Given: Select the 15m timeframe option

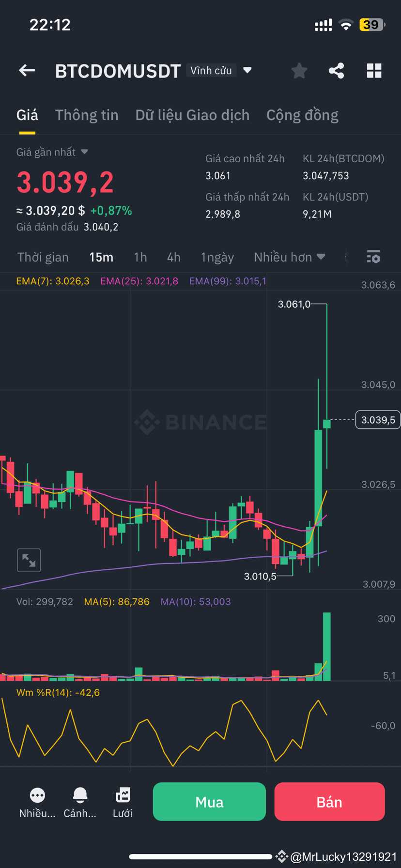Looking at the screenshot, I should click(x=101, y=257).
